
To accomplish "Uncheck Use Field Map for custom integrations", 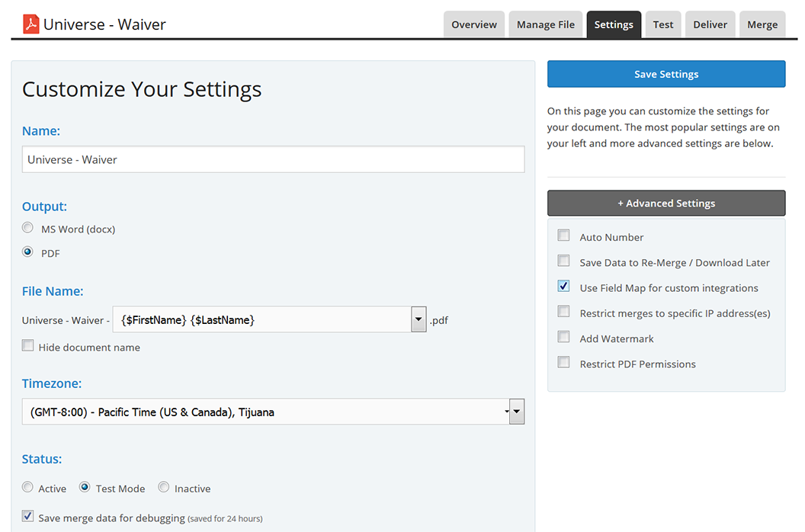I will click(x=563, y=287).
